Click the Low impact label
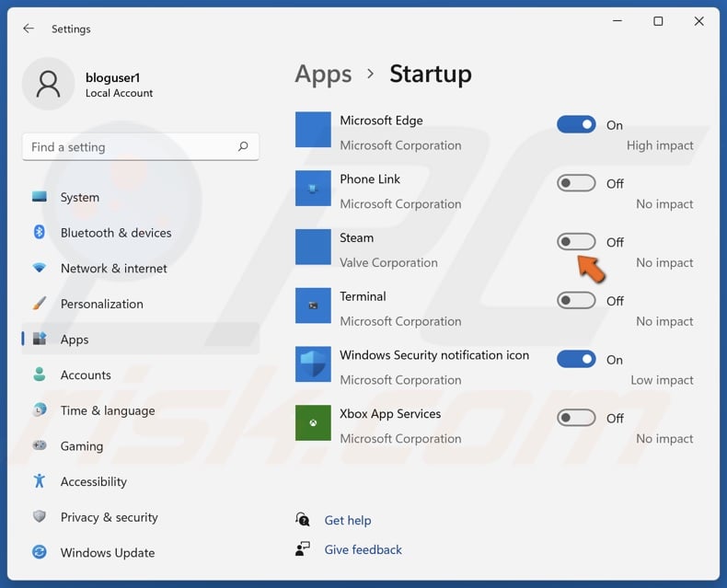 point(662,380)
